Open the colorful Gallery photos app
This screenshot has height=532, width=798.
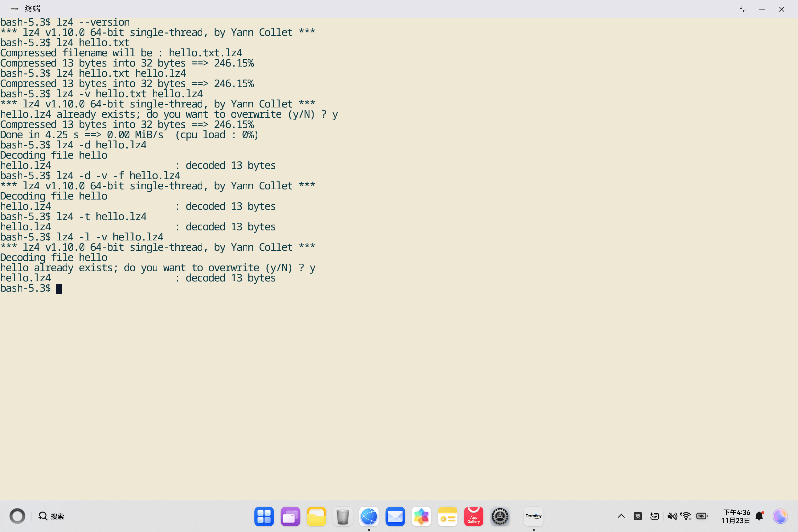click(421, 516)
